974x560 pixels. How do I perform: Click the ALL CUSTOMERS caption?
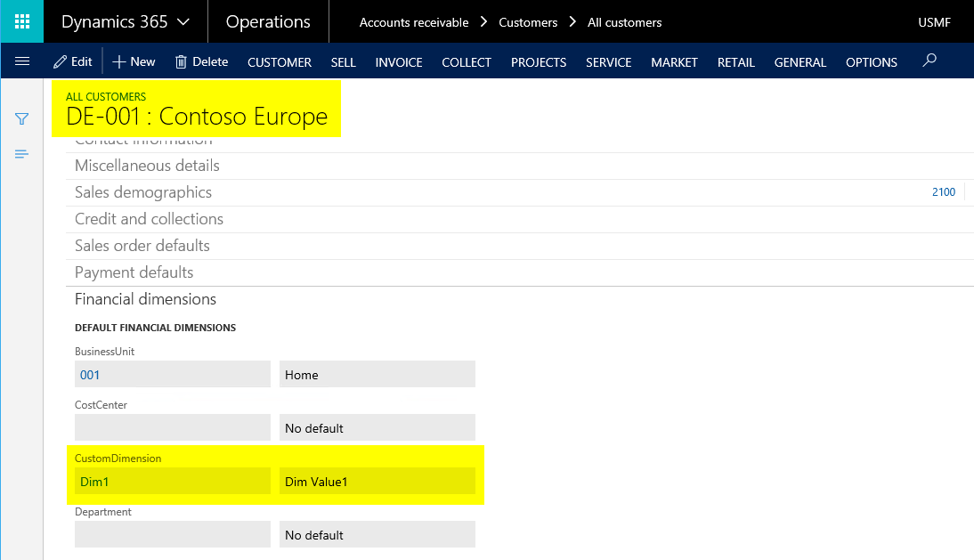click(106, 97)
